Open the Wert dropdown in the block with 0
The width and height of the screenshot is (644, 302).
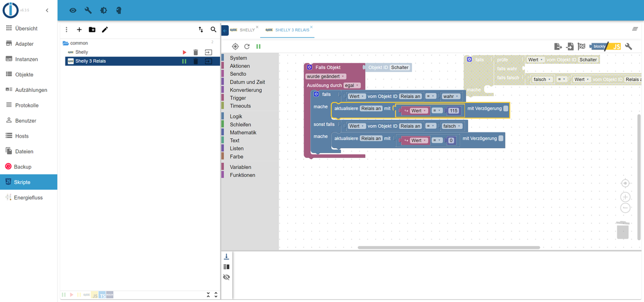(x=418, y=141)
